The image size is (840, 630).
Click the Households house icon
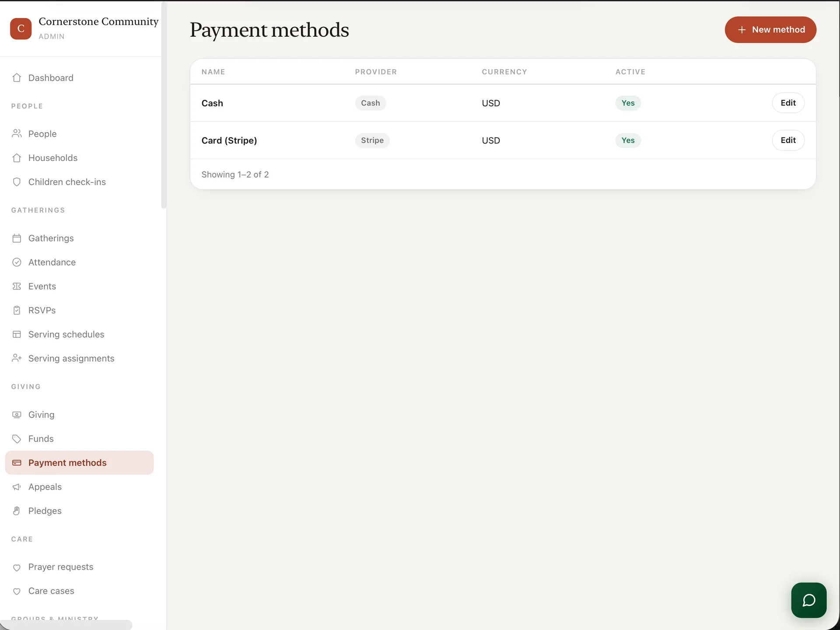click(17, 157)
